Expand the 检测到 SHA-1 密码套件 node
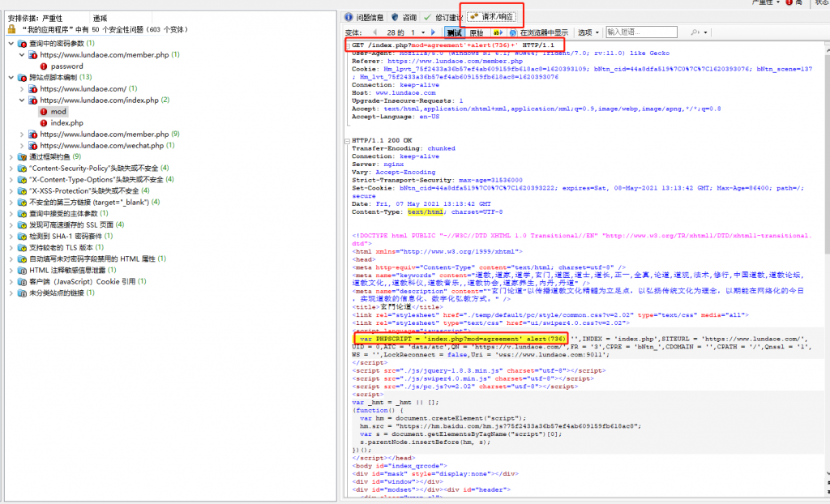 coord(10,236)
